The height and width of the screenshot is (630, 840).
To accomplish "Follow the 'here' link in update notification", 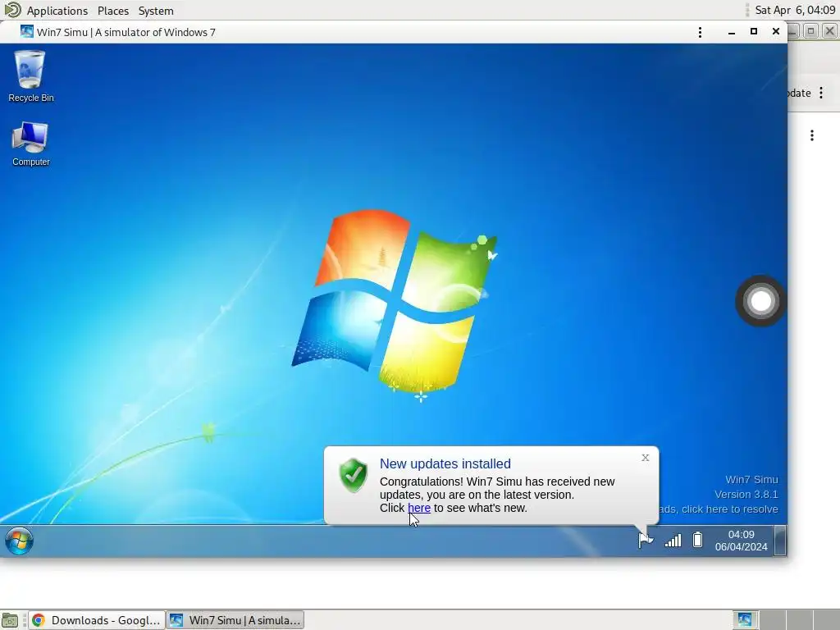I will 419,508.
